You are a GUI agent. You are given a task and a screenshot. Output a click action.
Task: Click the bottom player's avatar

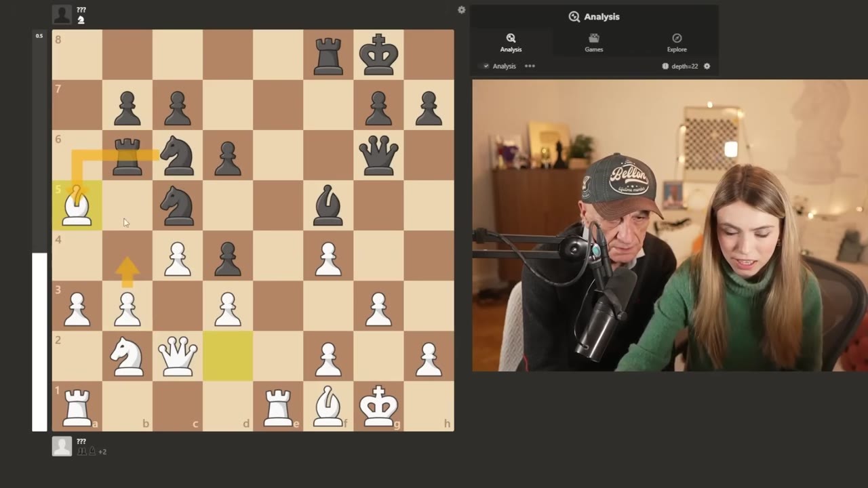point(62,446)
